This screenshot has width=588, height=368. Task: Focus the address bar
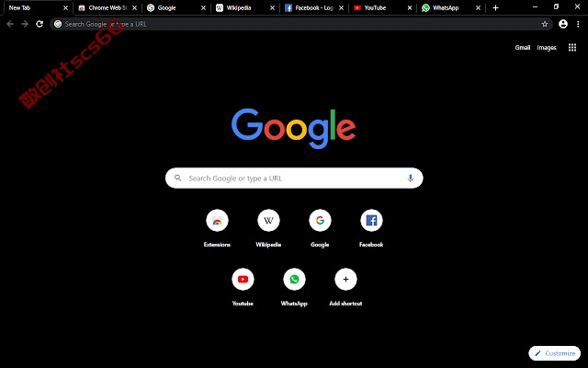301,24
